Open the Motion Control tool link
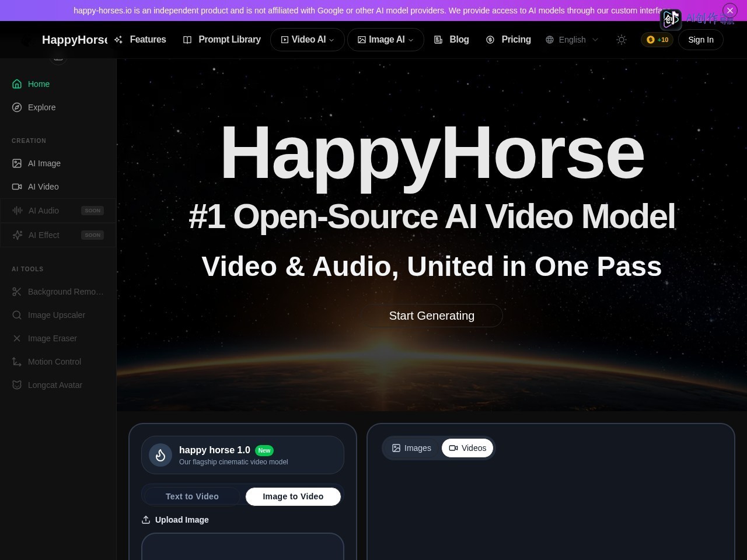The width and height of the screenshot is (747, 560). click(x=58, y=362)
